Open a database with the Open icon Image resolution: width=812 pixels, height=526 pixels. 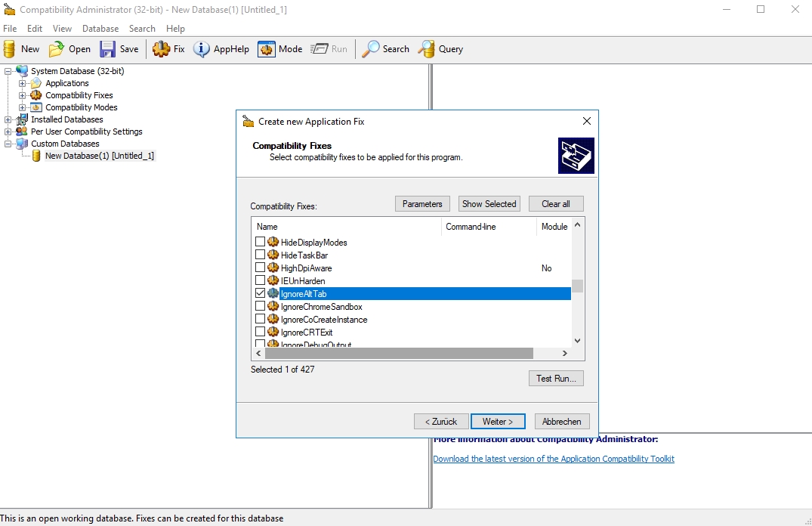[56, 49]
